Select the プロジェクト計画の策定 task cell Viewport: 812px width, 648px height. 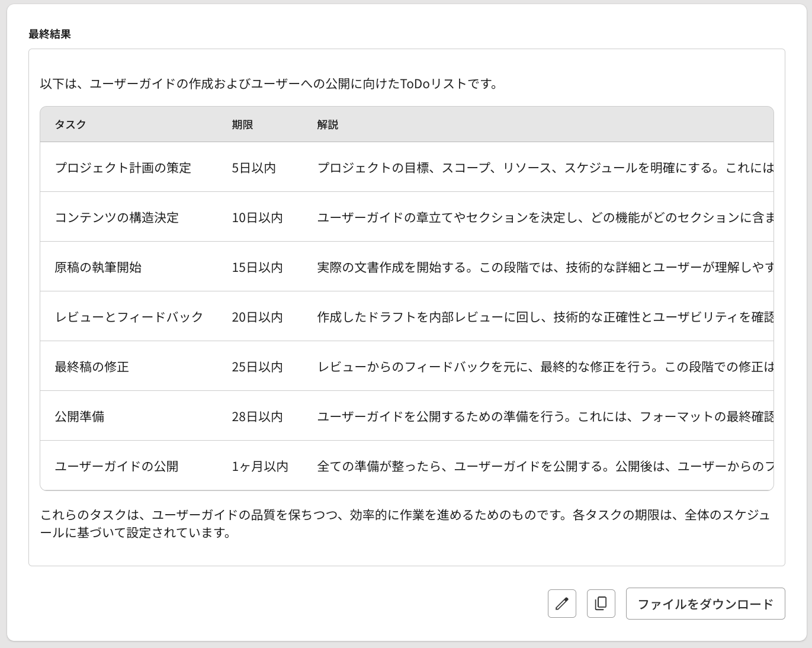[x=123, y=168]
